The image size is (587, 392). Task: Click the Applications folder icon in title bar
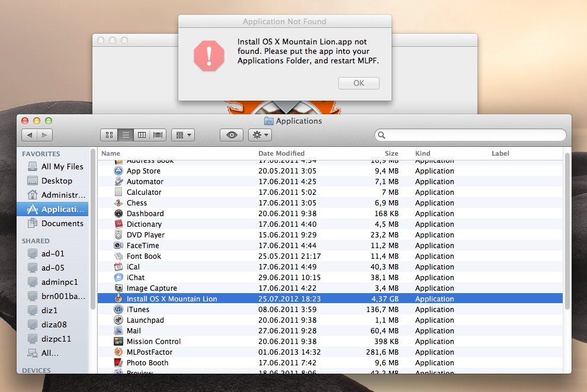click(x=268, y=121)
